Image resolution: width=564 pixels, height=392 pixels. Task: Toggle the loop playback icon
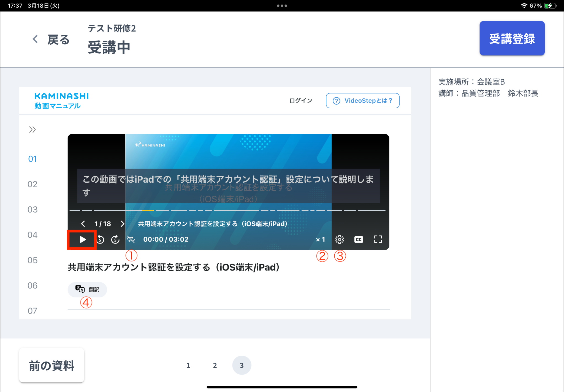(x=131, y=239)
